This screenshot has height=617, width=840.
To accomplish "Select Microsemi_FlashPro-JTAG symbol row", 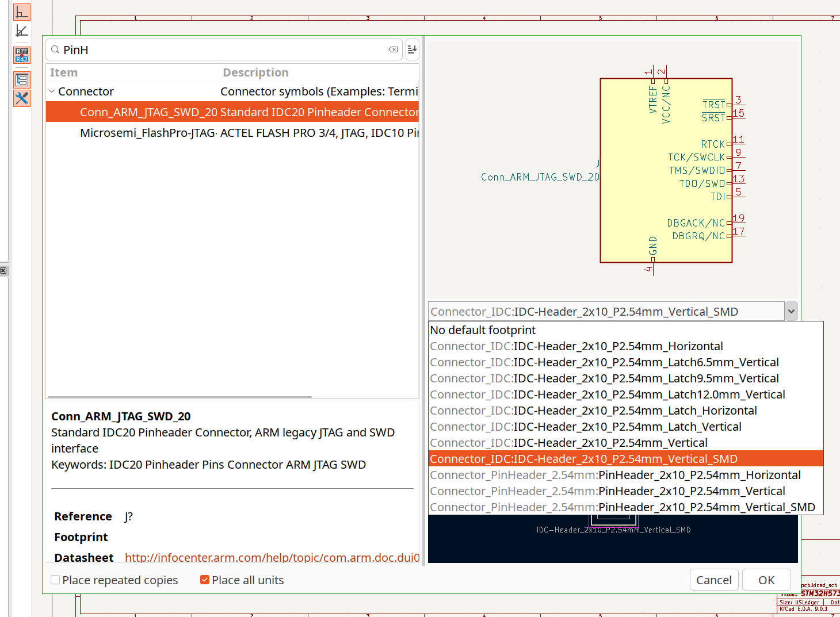I will coord(232,133).
